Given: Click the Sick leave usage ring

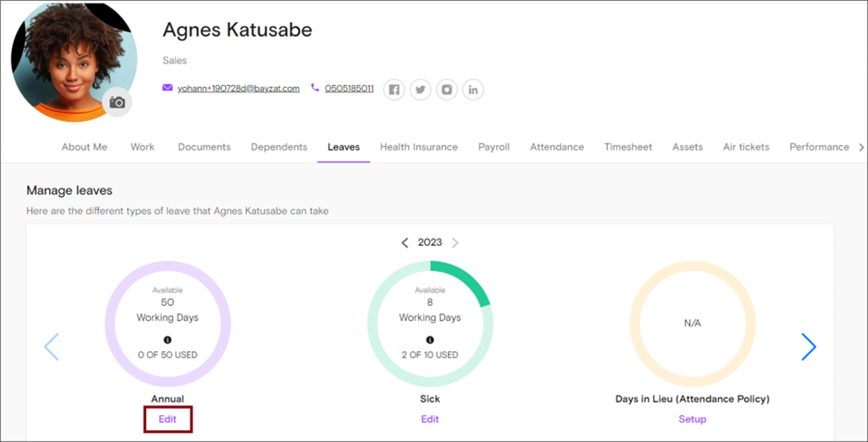Looking at the screenshot, I should pyautogui.click(x=430, y=324).
